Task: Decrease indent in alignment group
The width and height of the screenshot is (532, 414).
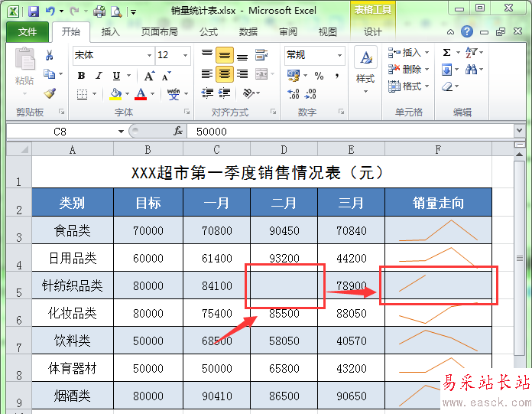Action: (x=207, y=93)
